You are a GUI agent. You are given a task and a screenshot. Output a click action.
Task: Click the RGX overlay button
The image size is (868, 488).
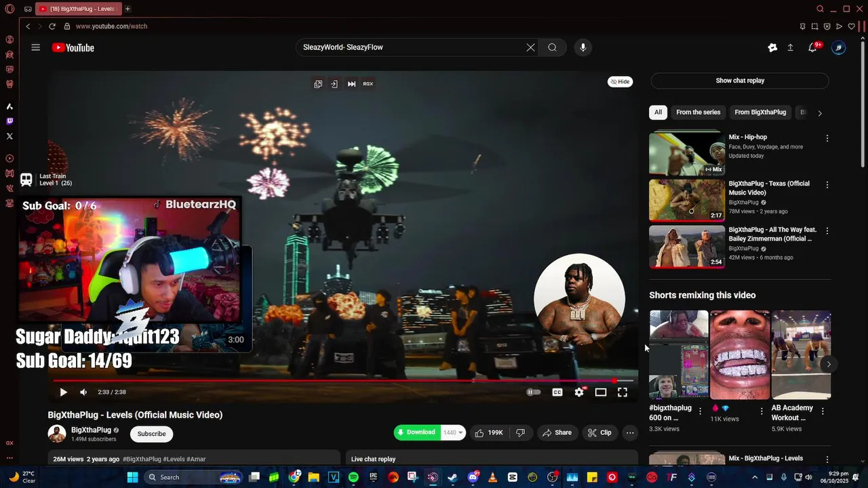pyautogui.click(x=368, y=84)
